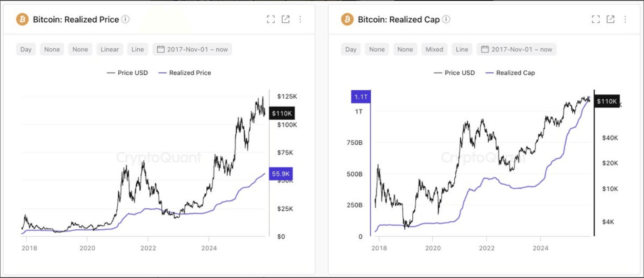Image resolution: width=644 pixels, height=278 pixels.
Task: Open three-dot menu on Realized Price chart
Action: 300,19
